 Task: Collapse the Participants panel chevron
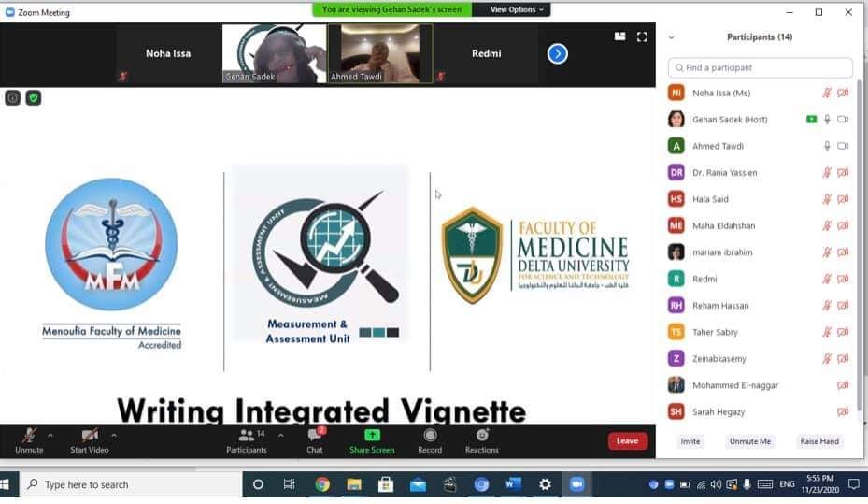tap(672, 37)
